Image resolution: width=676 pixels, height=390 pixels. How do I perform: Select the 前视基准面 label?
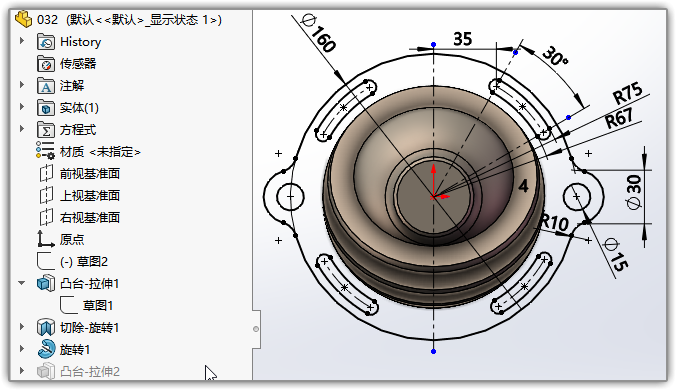coord(90,174)
